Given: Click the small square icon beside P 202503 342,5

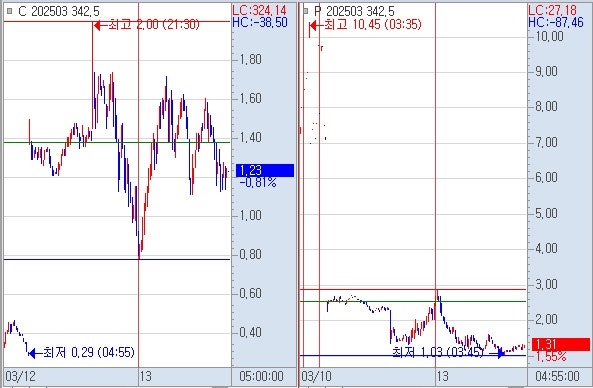Looking at the screenshot, I should coord(306,11).
